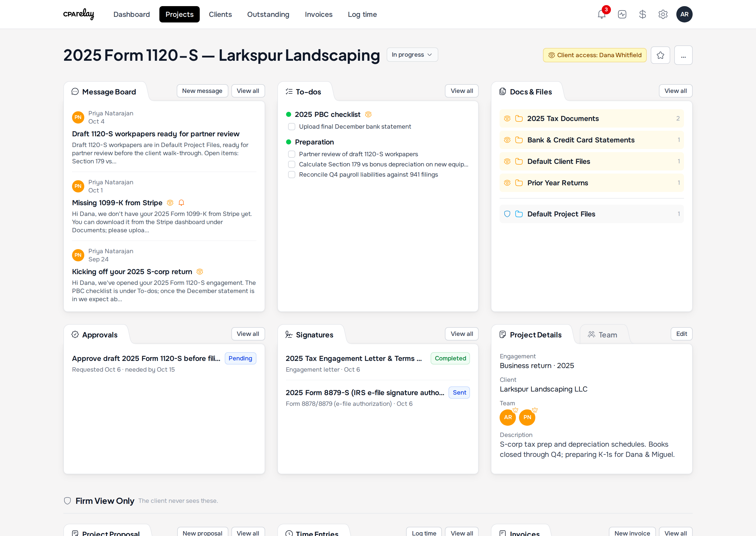Open the AR user avatar menu
Screen dimensions: 756x536
tap(684, 14)
